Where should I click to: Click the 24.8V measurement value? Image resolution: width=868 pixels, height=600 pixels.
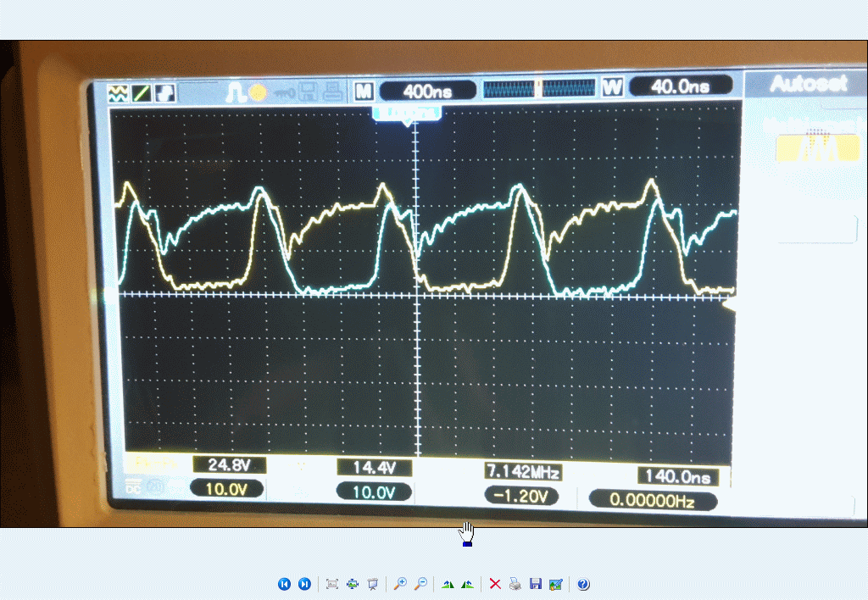[229, 464]
